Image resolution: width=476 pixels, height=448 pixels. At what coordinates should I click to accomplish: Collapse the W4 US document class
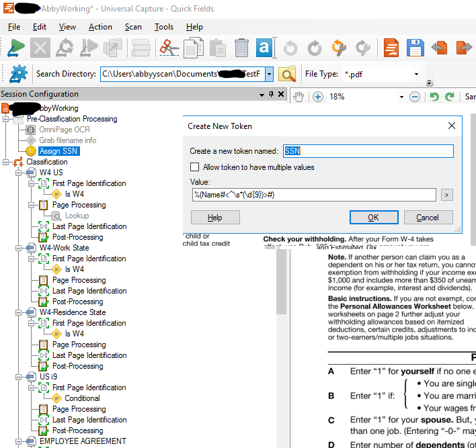(x=19, y=173)
